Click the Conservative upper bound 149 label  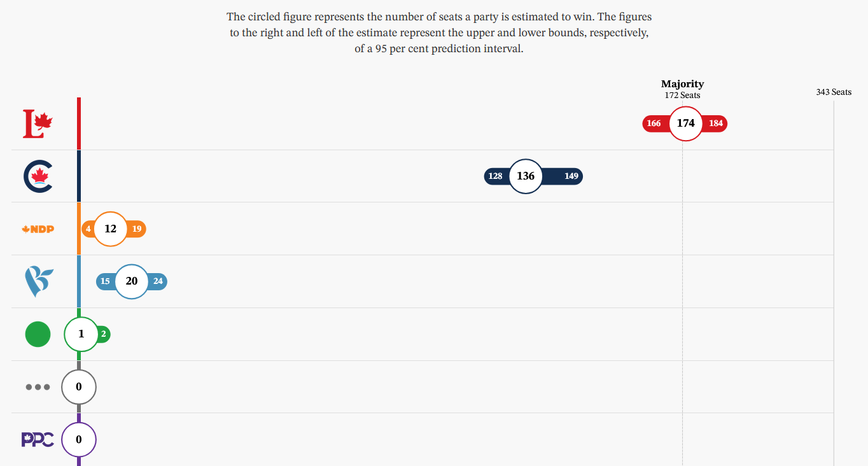tap(571, 176)
